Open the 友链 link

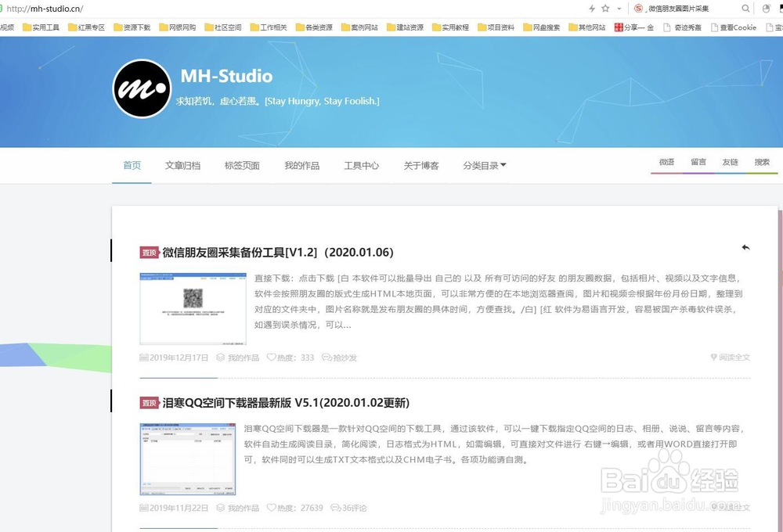coord(730,162)
